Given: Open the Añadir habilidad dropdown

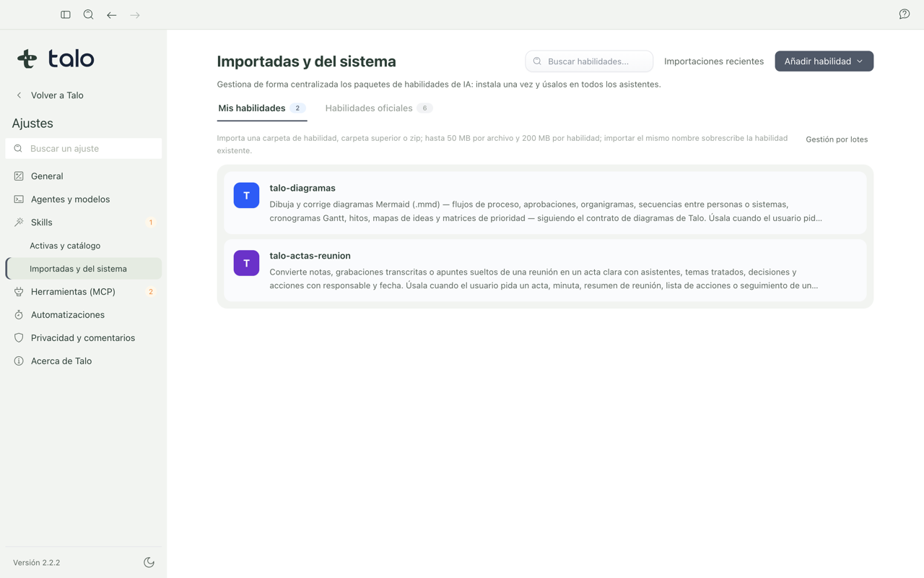Looking at the screenshot, I should [824, 61].
